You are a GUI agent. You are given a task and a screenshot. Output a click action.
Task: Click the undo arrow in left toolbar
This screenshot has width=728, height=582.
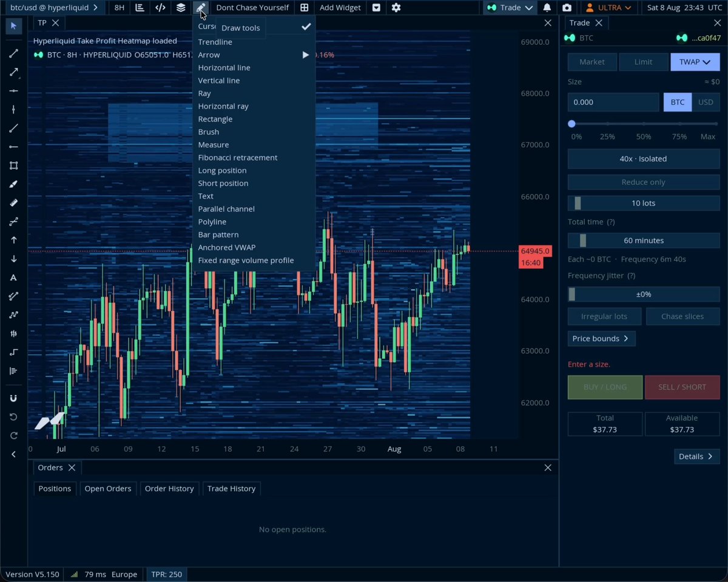coord(13,417)
